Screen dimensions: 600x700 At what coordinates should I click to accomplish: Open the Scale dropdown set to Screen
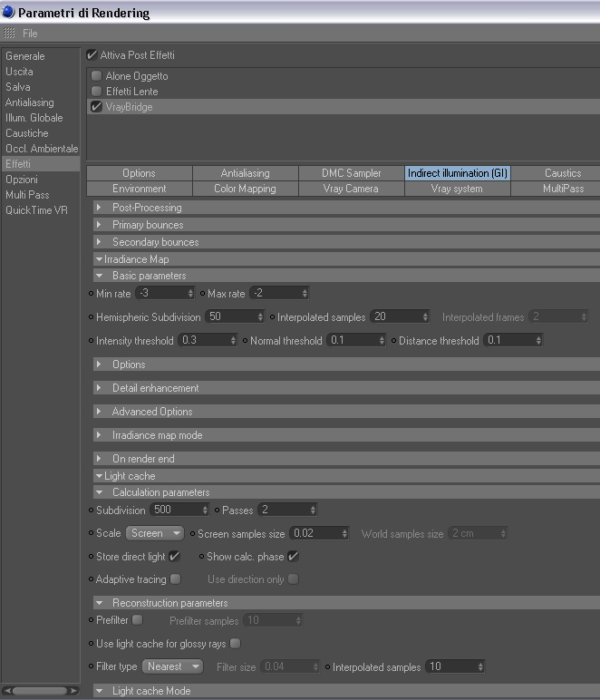click(x=155, y=533)
